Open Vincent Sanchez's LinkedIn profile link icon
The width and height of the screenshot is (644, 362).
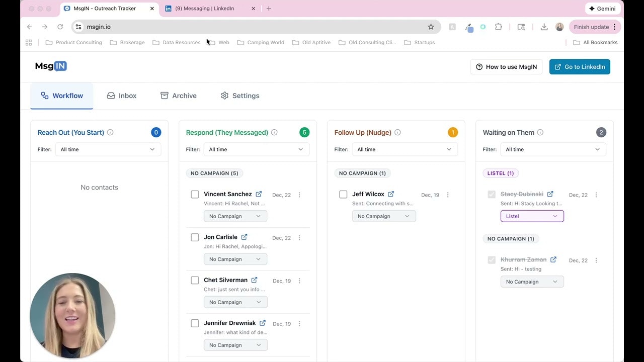click(259, 194)
